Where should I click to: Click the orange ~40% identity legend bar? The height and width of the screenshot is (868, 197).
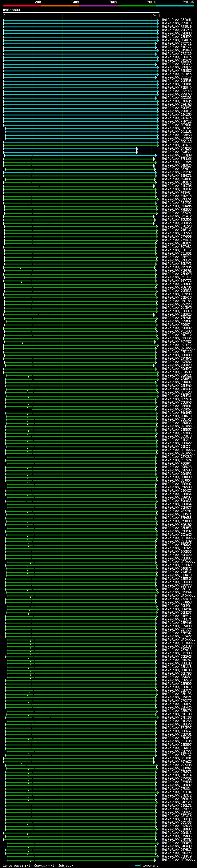60,6
